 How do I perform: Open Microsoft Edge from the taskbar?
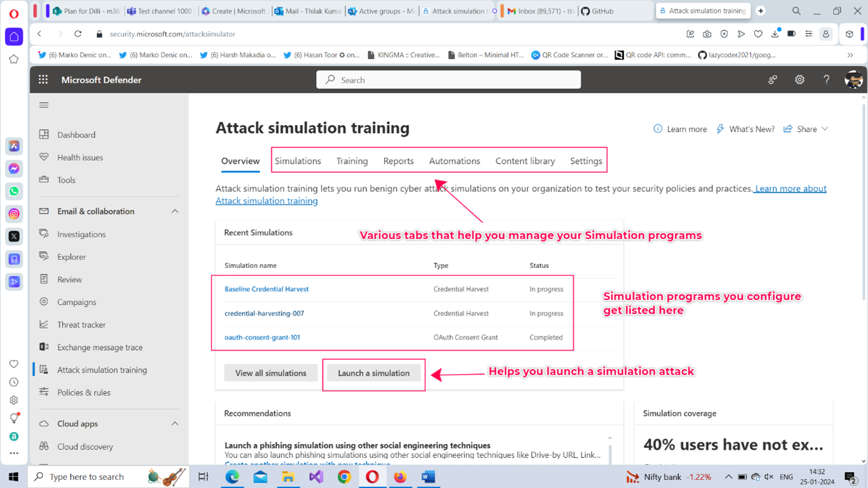232,477
